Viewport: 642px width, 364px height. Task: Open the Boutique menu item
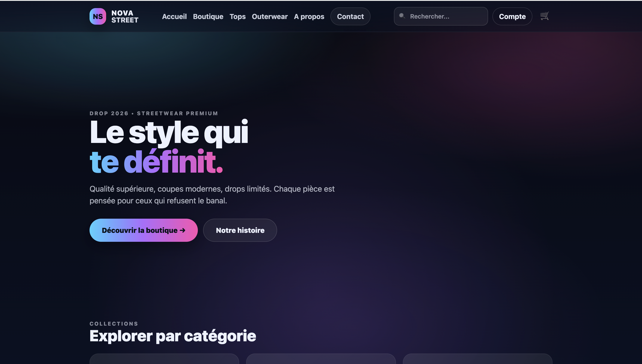pos(208,17)
